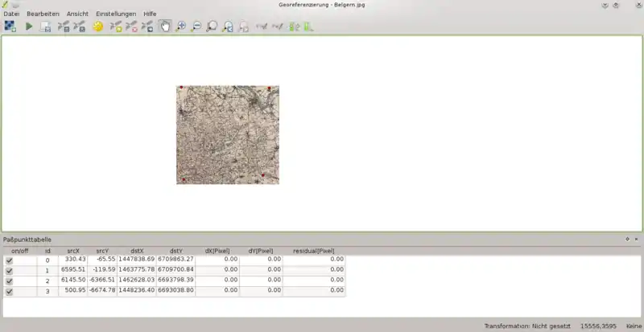644x332 pixels.
Task: Click the Belgern map image in canvas
Action: coord(228,135)
